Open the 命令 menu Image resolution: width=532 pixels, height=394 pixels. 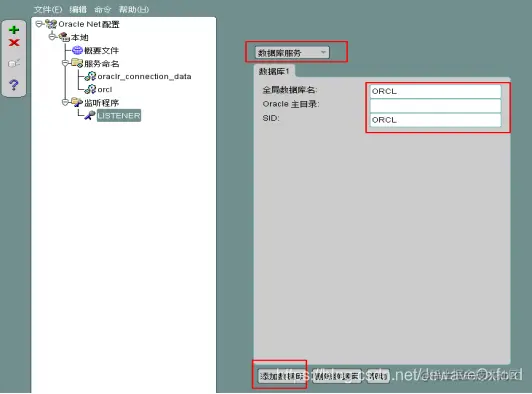pyautogui.click(x=102, y=10)
